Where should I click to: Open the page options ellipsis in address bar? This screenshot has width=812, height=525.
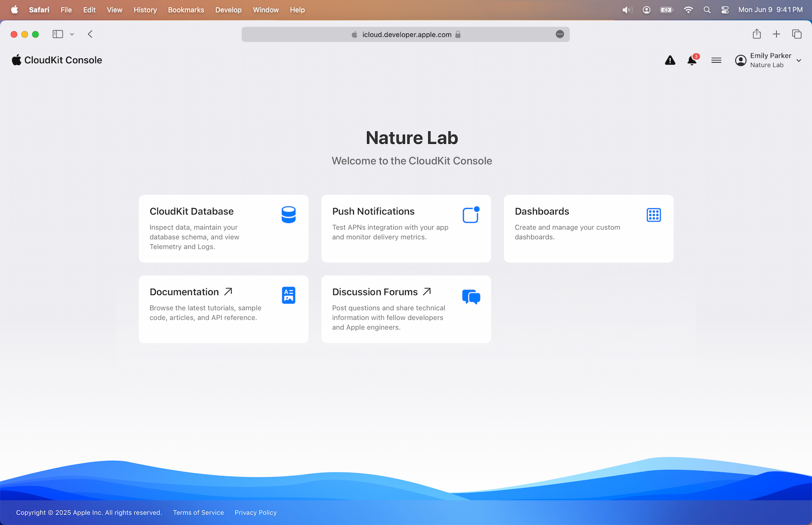click(x=560, y=34)
